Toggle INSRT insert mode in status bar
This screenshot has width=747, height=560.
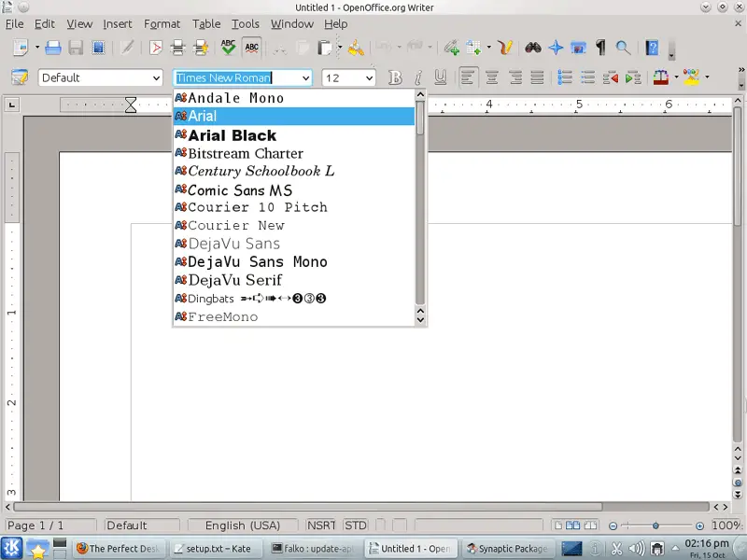(x=321, y=525)
